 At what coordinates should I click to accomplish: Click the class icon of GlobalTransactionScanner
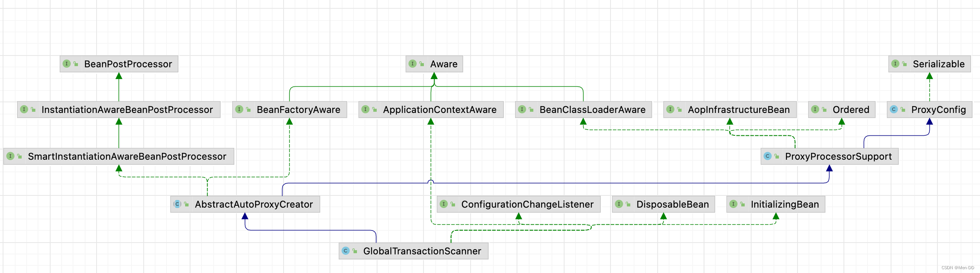point(346,251)
